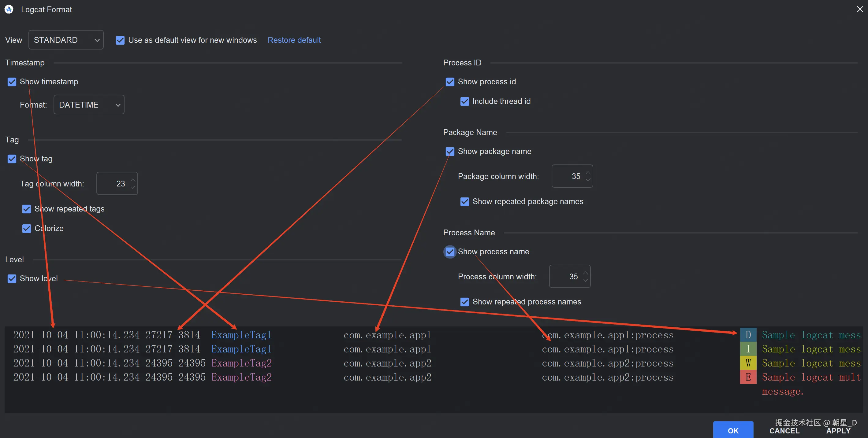Toggle "Use as default view for new windows"
868x438 pixels.
point(120,40)
